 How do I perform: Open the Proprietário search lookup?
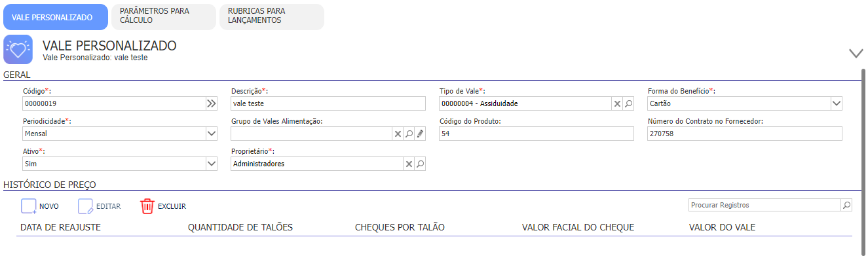click(420, 164)
